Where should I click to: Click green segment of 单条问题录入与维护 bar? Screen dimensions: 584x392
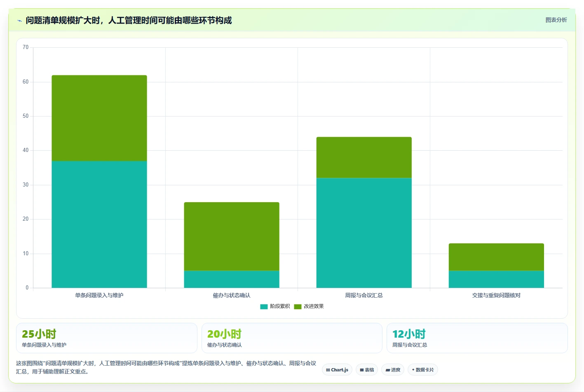tap(99, 118)
